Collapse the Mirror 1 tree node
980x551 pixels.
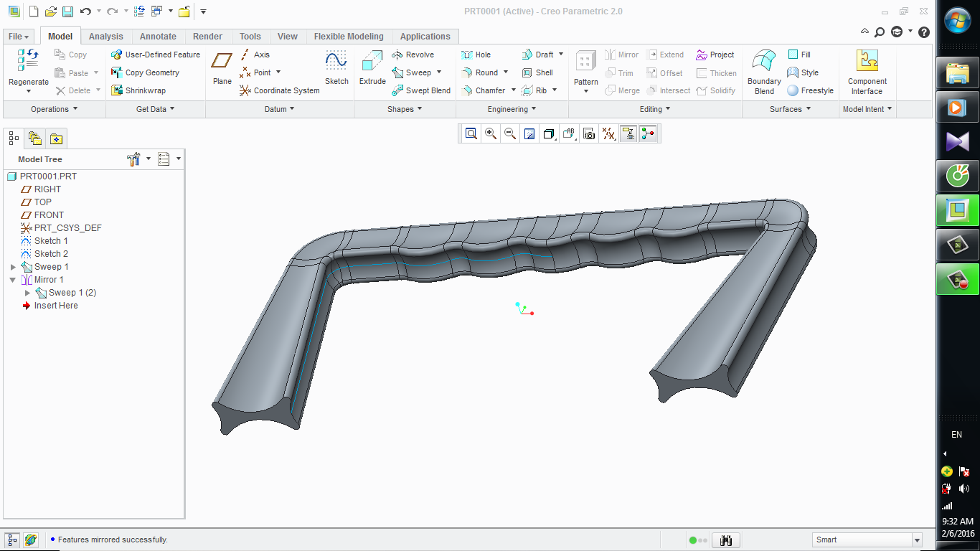[13, 280]
